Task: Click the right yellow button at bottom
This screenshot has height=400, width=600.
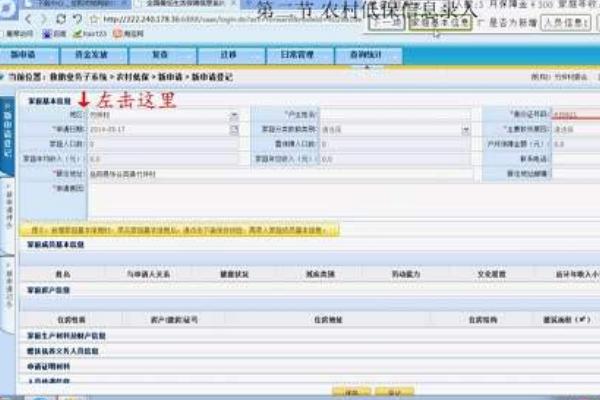Action: click(x=394, y=392)
